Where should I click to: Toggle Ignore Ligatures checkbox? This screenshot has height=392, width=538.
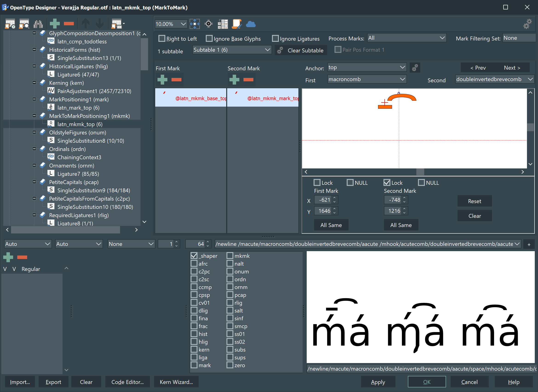click(x=275, y=38)
